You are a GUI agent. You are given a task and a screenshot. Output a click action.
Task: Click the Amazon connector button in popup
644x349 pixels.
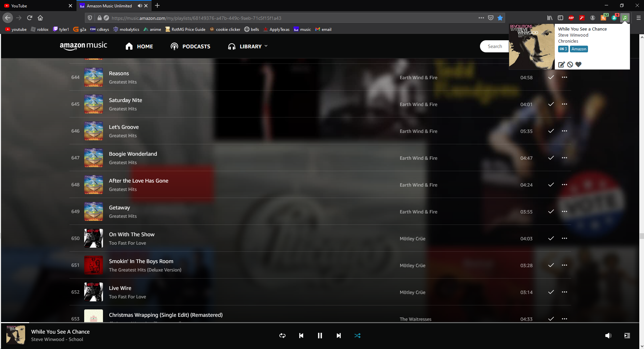pos(579,49)
